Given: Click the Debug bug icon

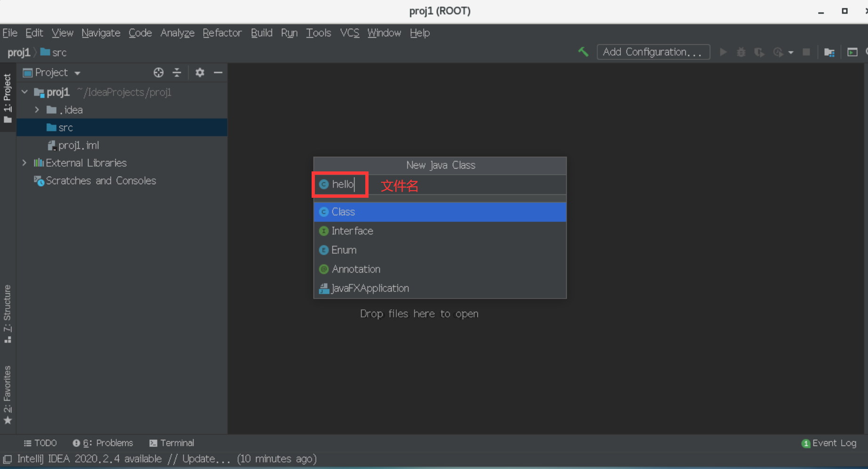Looking at the screenshot, I should click(741, 52).
